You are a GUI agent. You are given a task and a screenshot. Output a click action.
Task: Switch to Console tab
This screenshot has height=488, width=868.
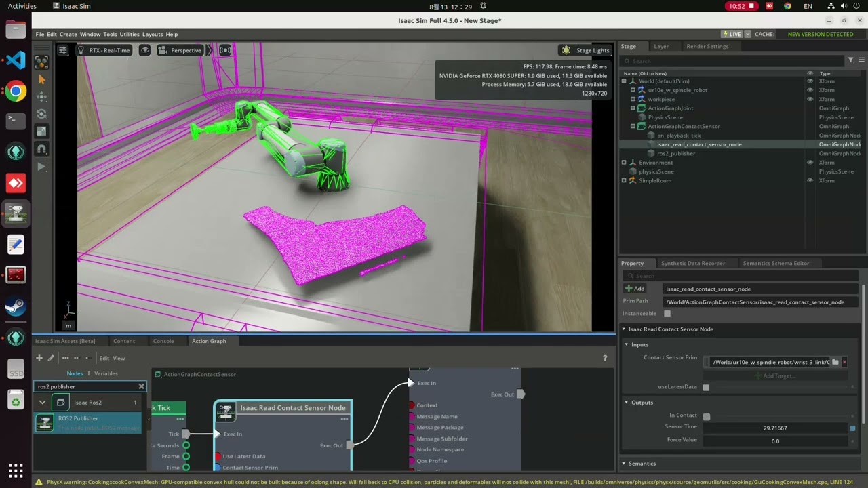point(163,341)
